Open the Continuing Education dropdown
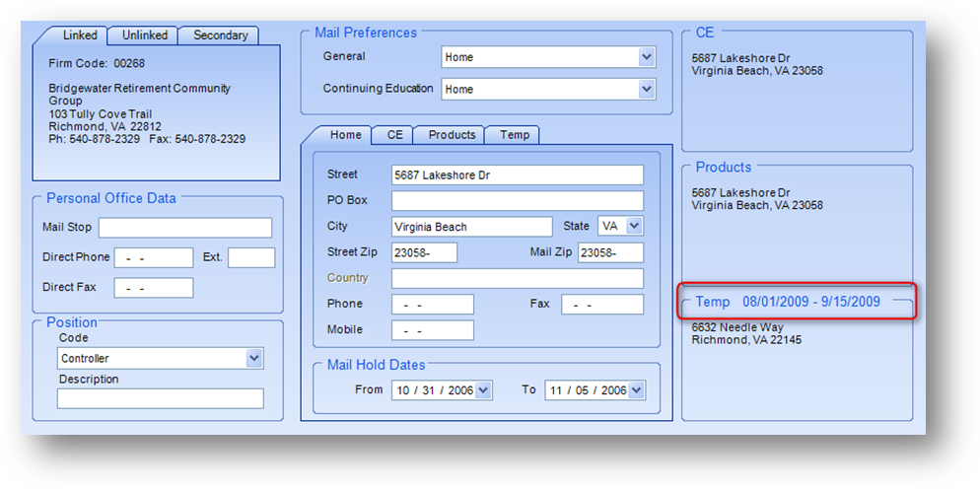 [x=647, y=89]
